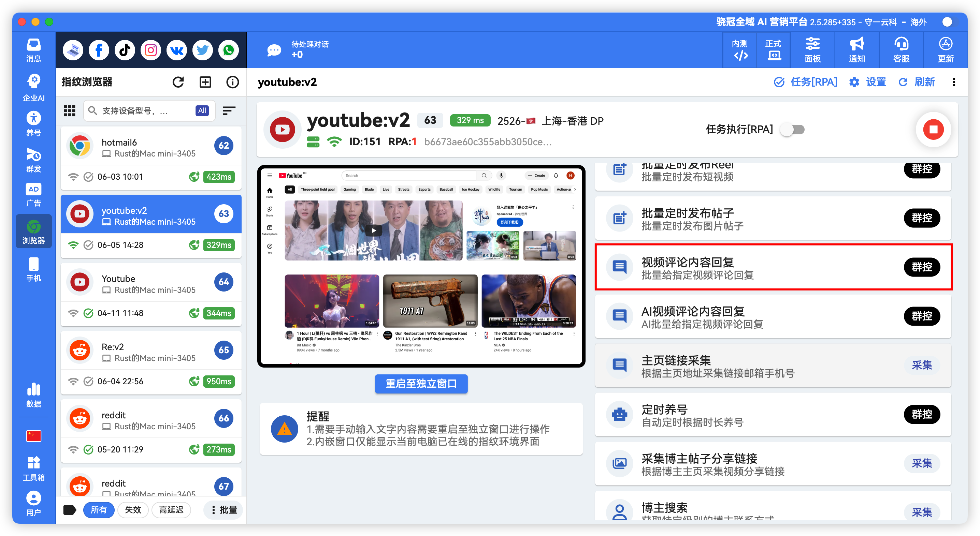Open the 广告 ads section
Viewport: 980px width, 536px height.
coord(33,195)
